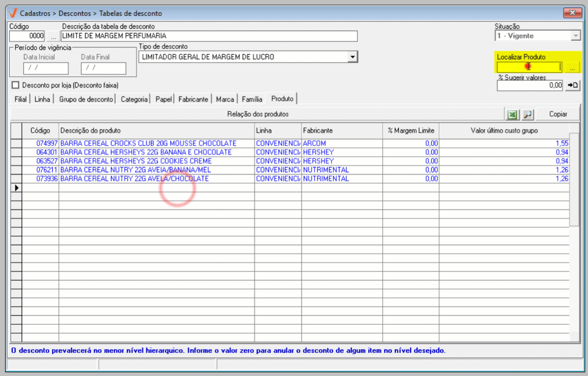
Task: Open the Situação dropdown
Action: tap(576, 36)
